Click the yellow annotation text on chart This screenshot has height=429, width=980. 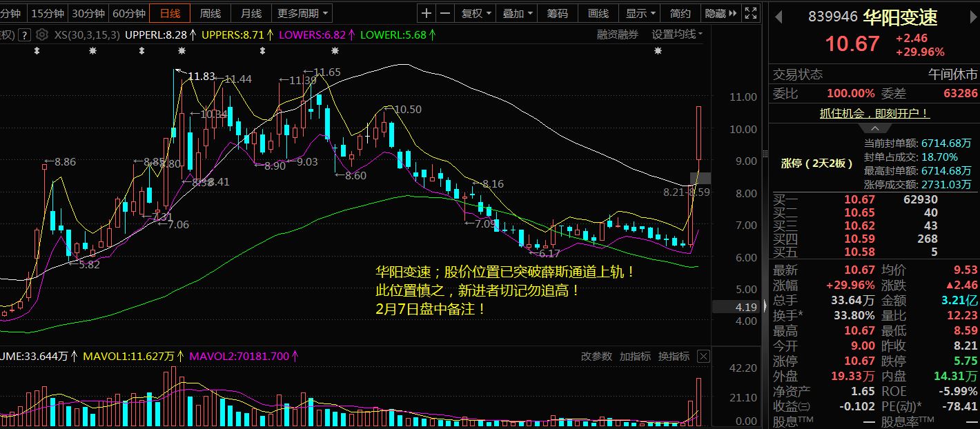(505, 290)
